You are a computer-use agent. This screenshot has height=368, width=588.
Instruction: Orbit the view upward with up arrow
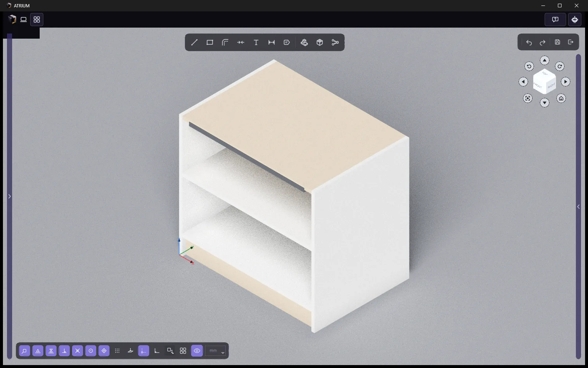(545, 60)
